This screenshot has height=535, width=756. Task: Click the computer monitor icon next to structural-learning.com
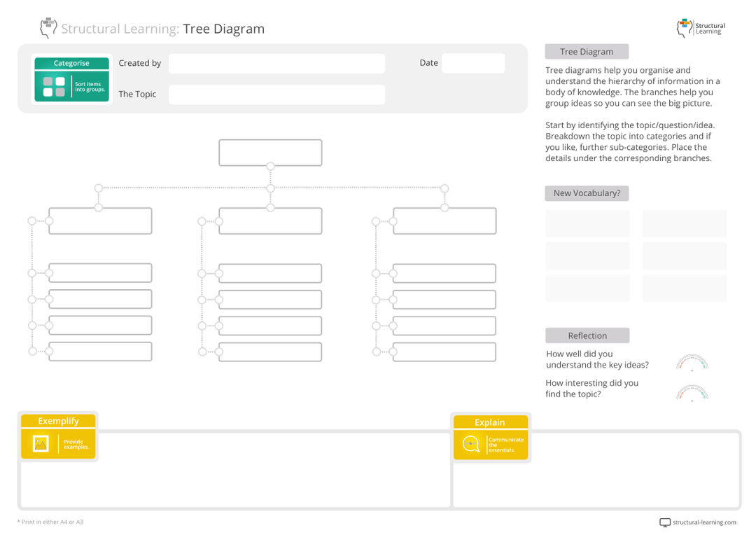tap(664, 522)
